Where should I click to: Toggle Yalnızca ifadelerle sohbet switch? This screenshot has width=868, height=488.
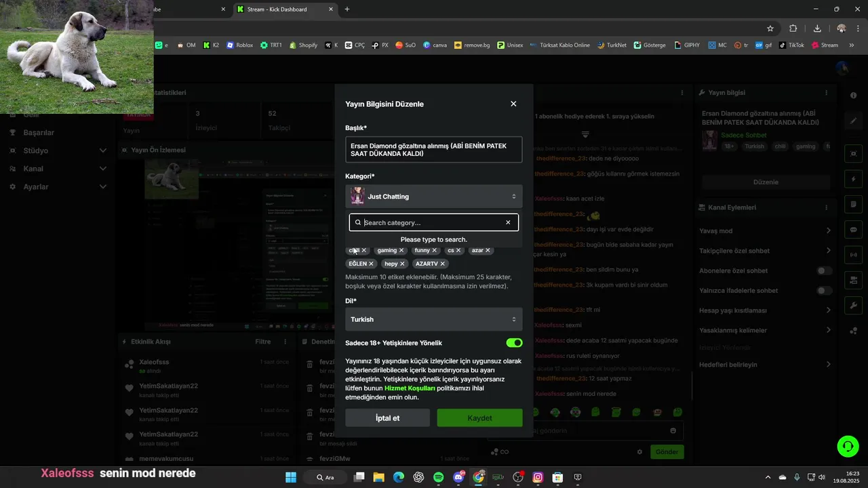[x=824, y=291]
